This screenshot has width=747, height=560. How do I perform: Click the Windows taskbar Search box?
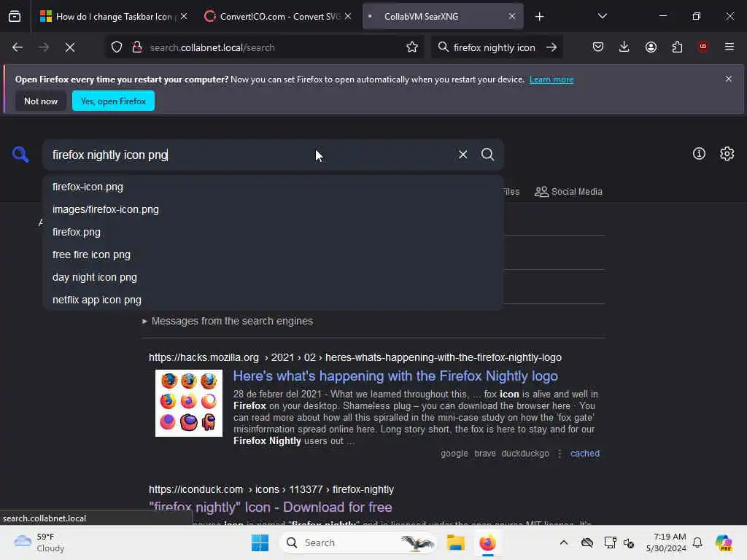tap(358, 542)
